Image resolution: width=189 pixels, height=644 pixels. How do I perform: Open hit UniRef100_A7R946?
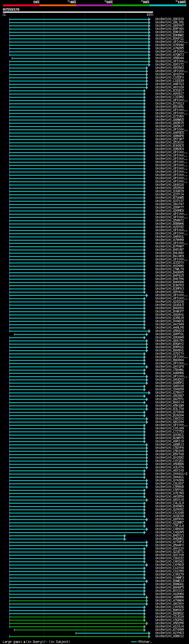click(170, 45)
